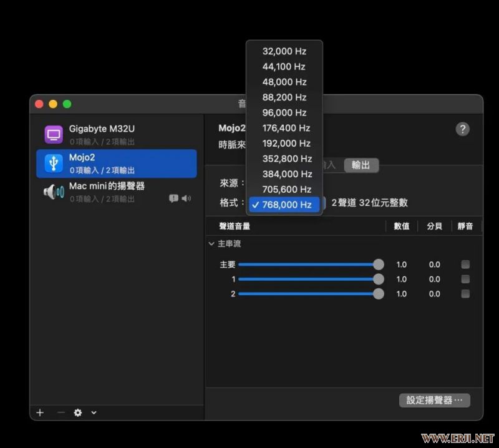Click the help question mark button
The width and height of the screenshot is (499, 448).
(462, 129)
